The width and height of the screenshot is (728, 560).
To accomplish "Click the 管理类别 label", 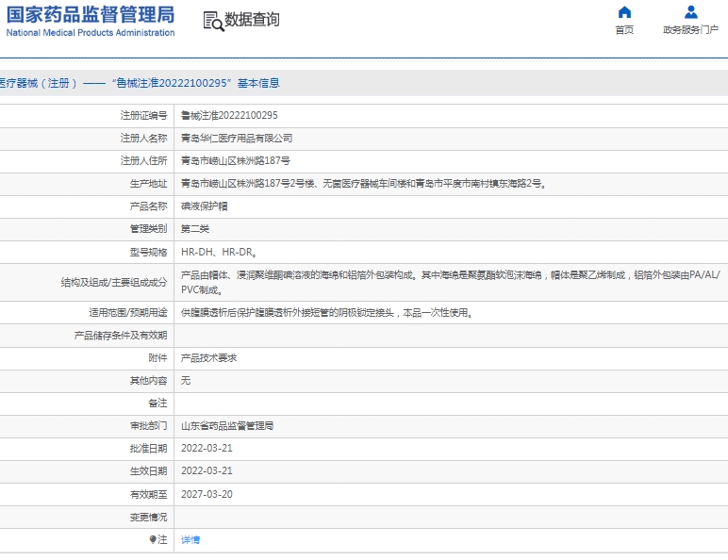I will (148, 229).
